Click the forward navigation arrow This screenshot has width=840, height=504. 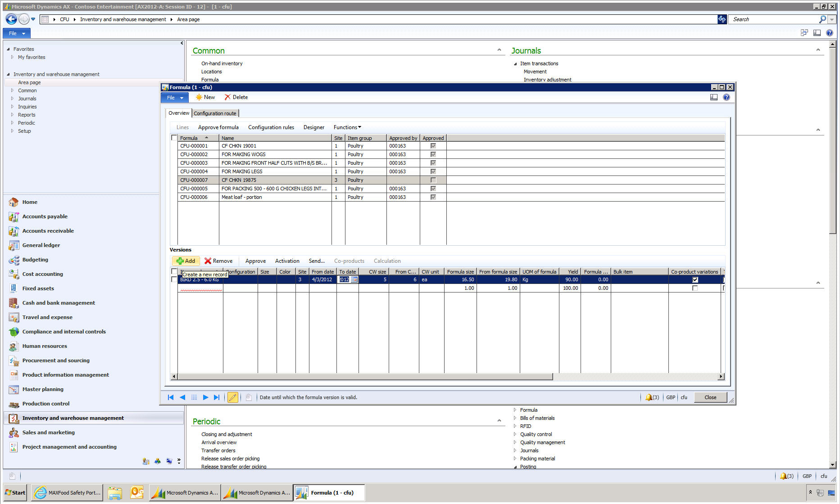[24, 19]
